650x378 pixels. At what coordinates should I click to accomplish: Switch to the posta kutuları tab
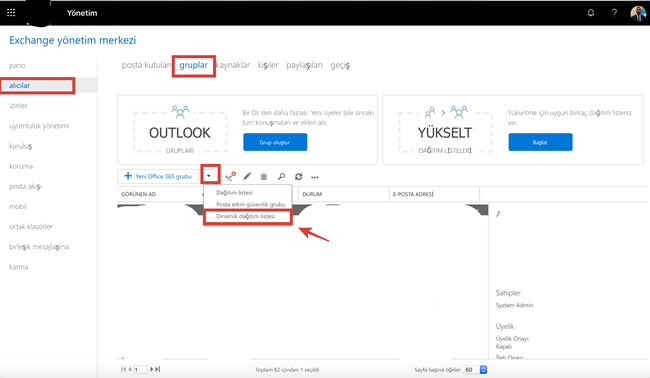click(146, 65)
